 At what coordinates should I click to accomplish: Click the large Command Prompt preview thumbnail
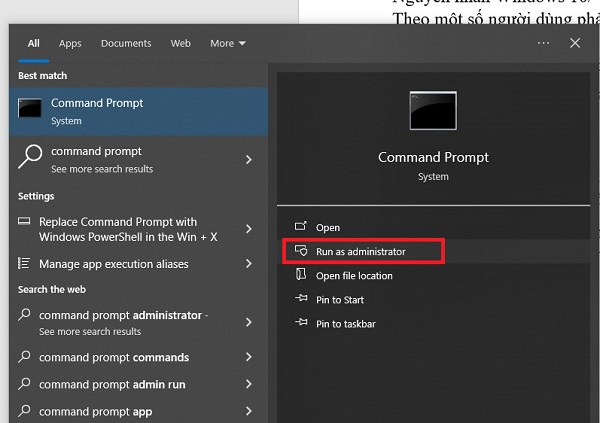(x=433, y=111)
